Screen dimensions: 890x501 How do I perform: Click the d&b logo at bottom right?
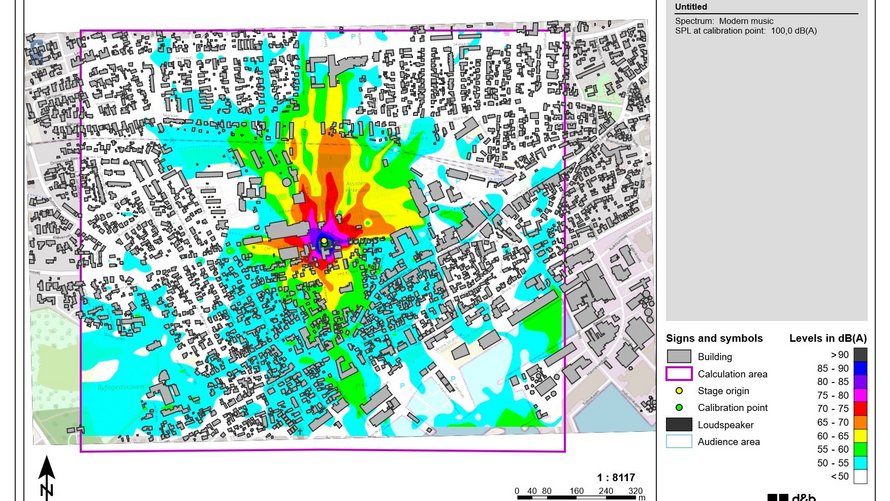coord(792,497)
